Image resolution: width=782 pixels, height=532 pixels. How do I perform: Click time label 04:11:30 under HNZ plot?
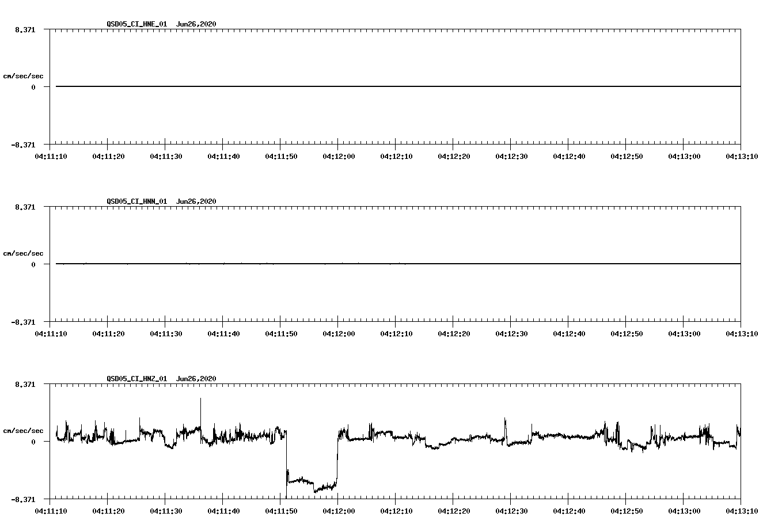tap(166, 511)
